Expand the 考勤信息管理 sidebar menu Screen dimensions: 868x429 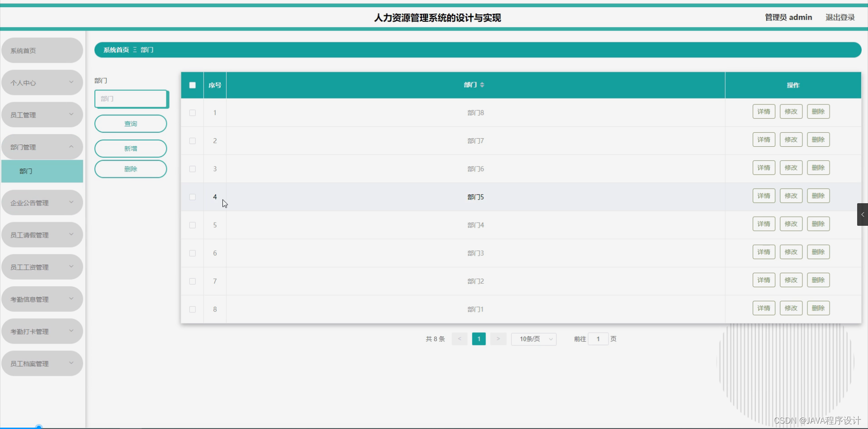[x=42, y=299]
